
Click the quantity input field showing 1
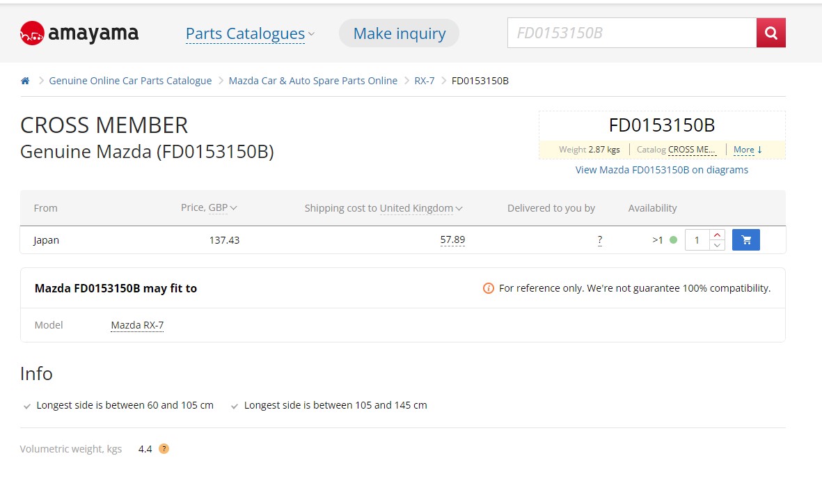(x=697, y=240)
